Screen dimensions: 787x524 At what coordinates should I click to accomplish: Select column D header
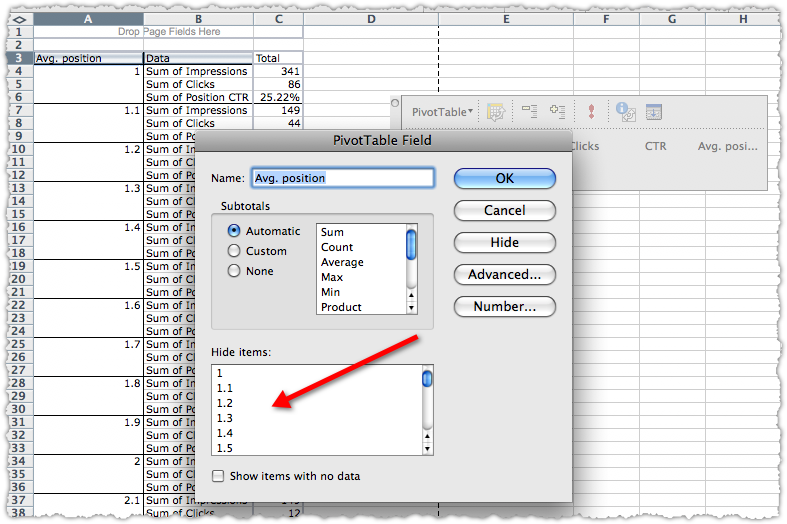pos(371,19)
